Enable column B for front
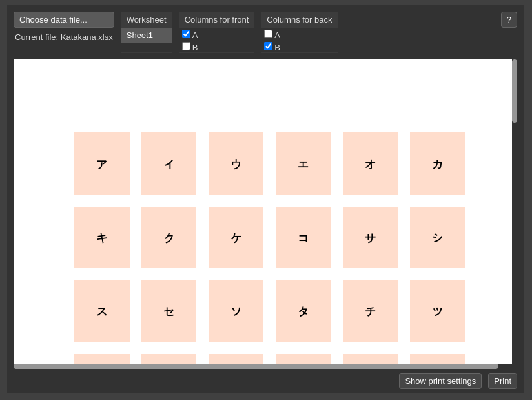Screen dimensions: 532x400 (x=187, y=46)
